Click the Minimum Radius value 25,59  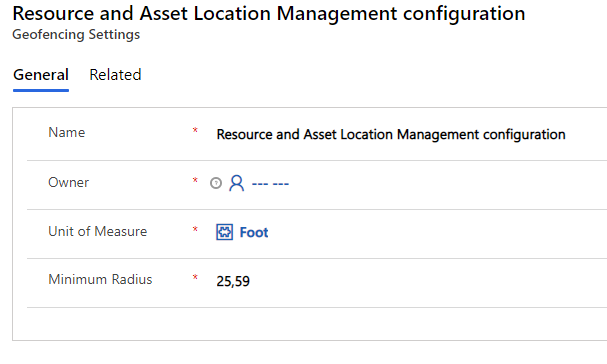[x=233, y=281]
